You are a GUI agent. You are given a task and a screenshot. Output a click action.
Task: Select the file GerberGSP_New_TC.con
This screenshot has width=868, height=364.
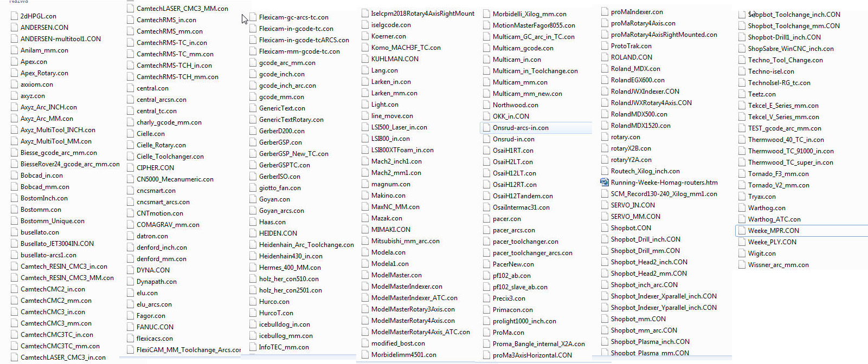(x=294, y=154)
